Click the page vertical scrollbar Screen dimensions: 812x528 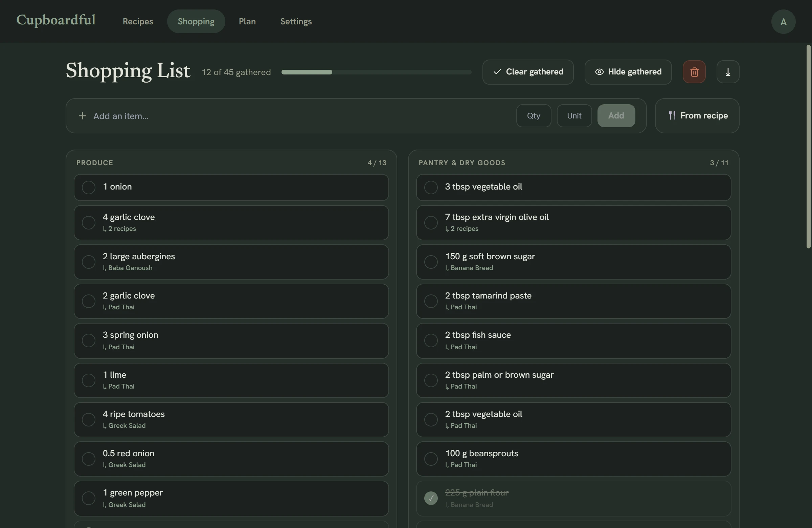point(808,147)
